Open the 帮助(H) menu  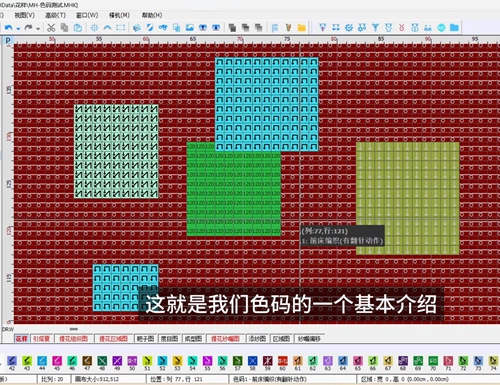[x=152, y=15]
